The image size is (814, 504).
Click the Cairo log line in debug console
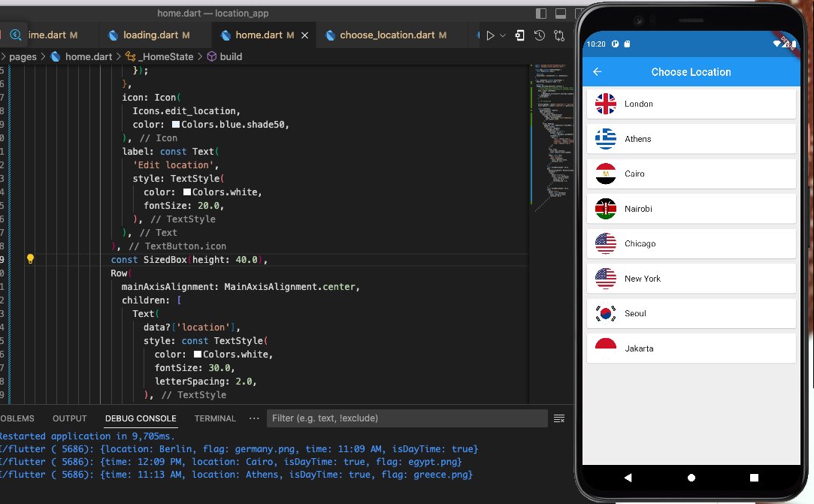click(231, 461)
